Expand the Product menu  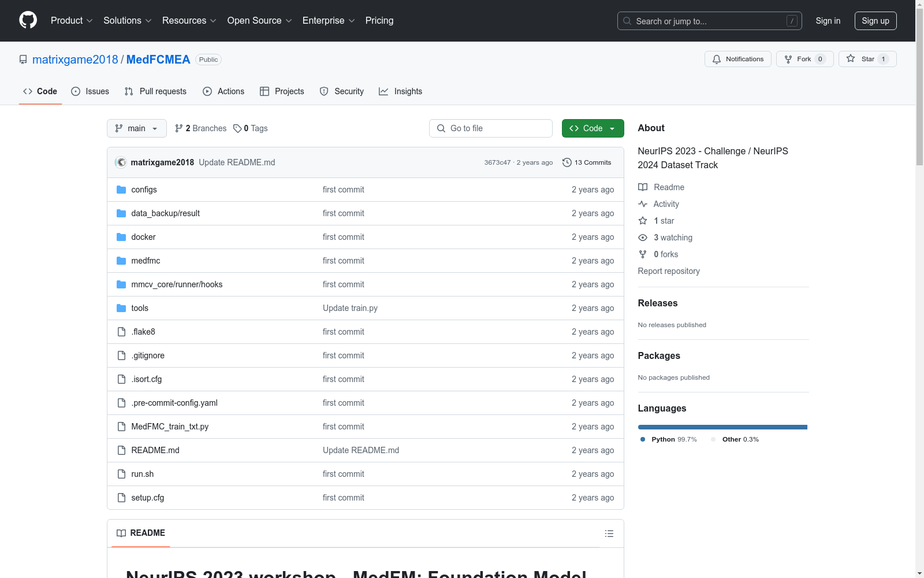72,20
